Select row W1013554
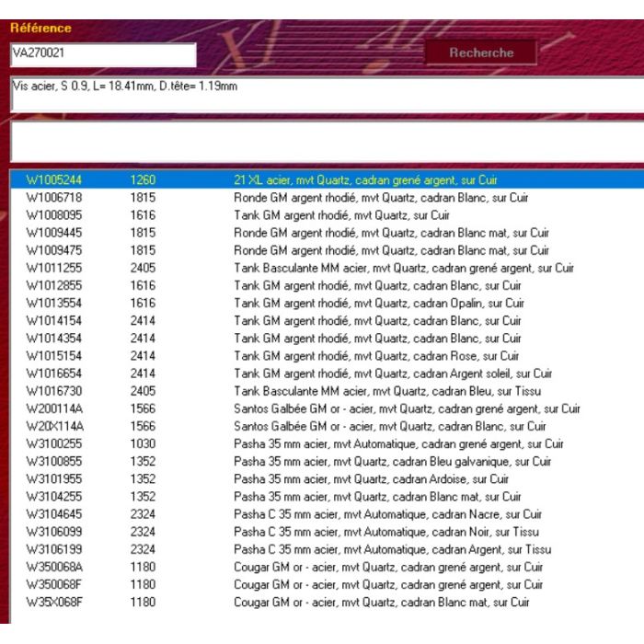 click(x=327, y=303)
